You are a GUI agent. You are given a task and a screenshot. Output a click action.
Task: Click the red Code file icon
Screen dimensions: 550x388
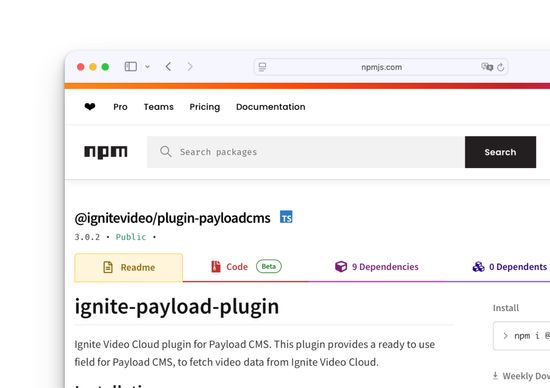coord(216,267)
